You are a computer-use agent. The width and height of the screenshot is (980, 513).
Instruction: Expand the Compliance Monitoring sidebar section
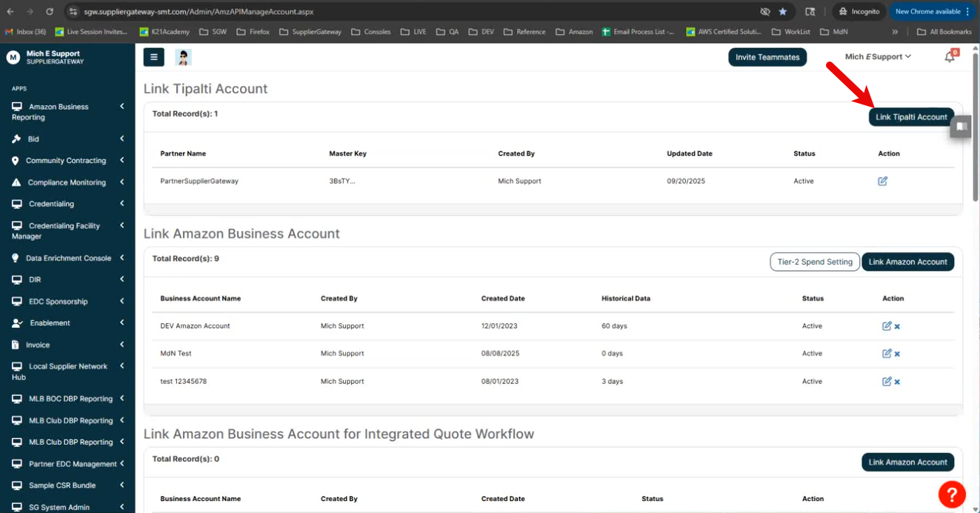pos(67,182)
